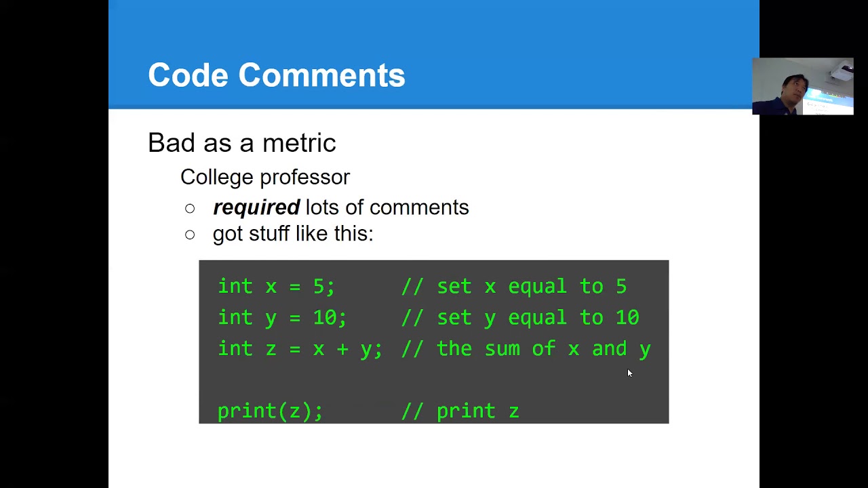Click the projected screen in webcam view
Viewport: 868px width, 488px height.
pos(828,102)
